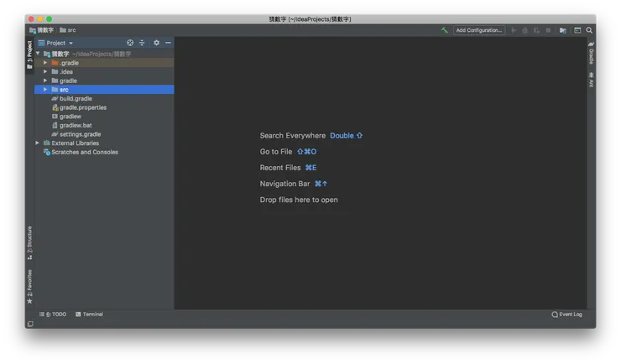Open the Ant tool window tab
The height and width of the screenshot is (364, 621).
591,80
